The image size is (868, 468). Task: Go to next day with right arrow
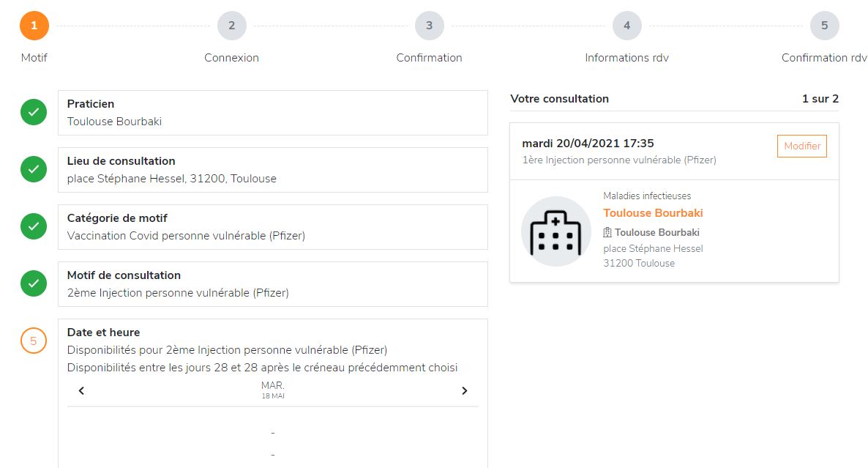[x=464, y=390]
